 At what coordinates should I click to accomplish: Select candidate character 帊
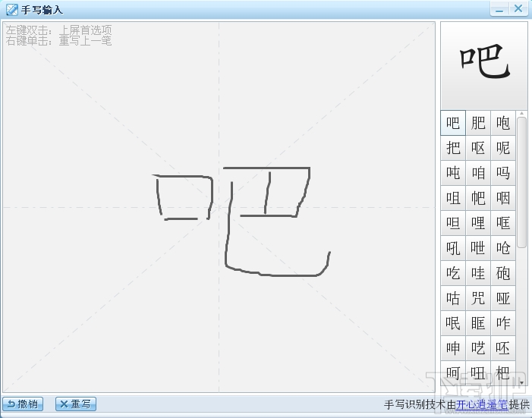478,198
